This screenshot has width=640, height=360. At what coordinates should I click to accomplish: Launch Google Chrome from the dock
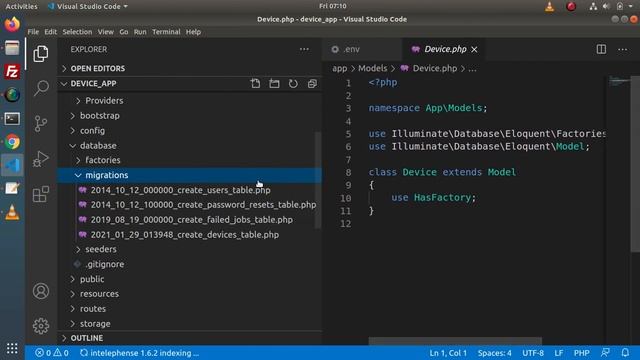click(12, 142)
